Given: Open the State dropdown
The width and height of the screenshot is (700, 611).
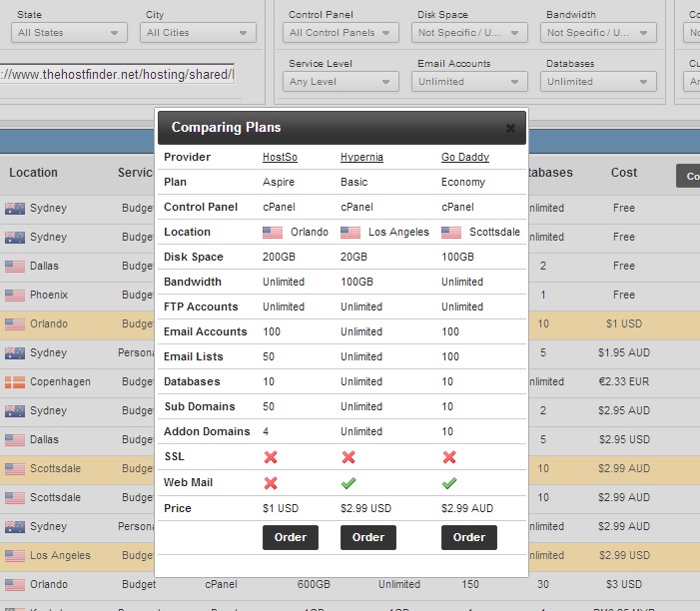Looking at the screenshot, I should 69,33.
